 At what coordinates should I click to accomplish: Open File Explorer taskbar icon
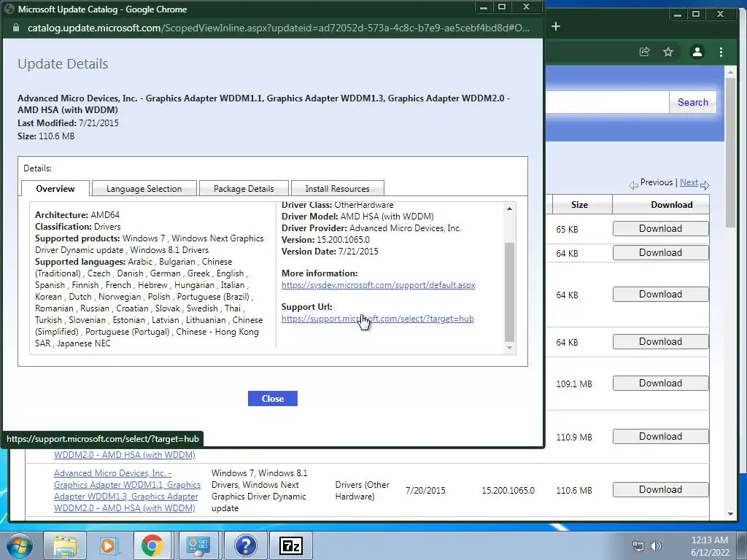pyautogui.click(x=65, y=545)
